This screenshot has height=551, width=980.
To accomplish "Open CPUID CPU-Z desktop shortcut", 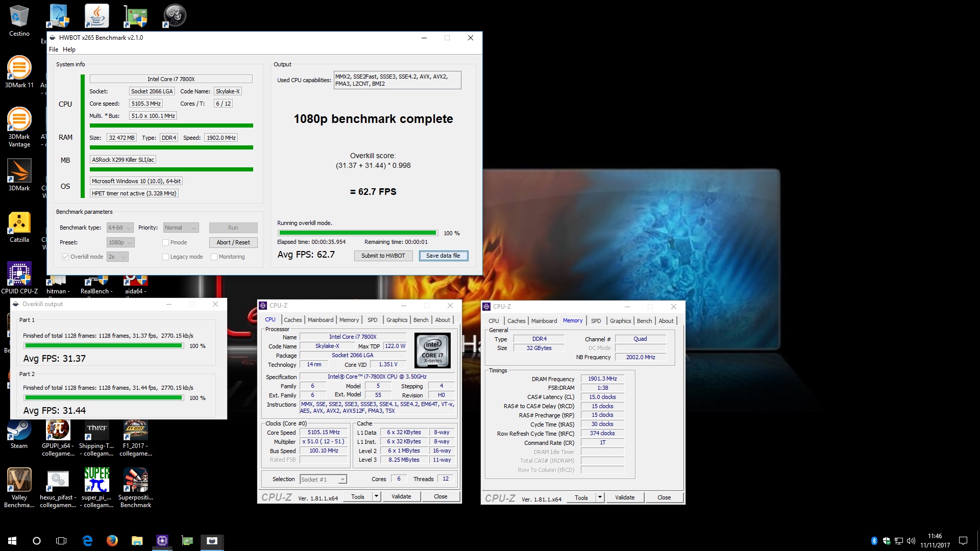I will click(x=19, y=278).
